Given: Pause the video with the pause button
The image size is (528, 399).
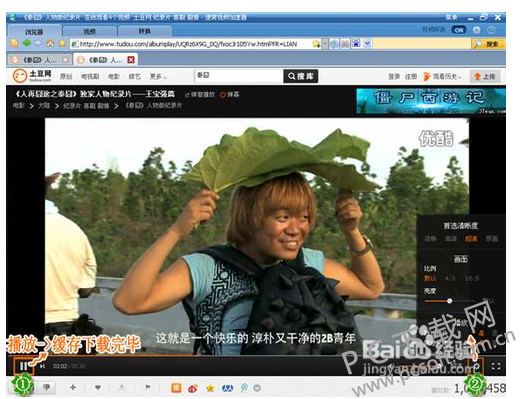Looking at the screenshot, I should [23, 366].
